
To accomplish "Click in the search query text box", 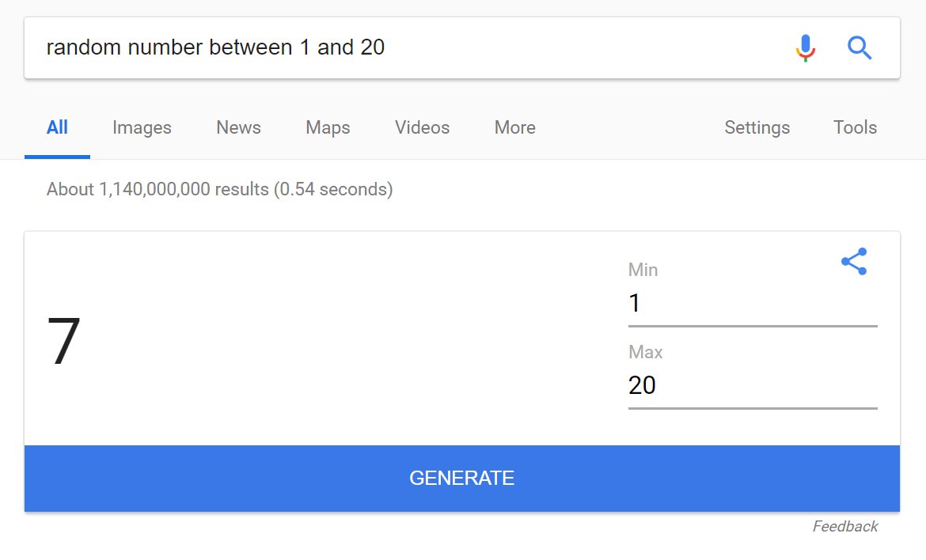I will tap(396, 47).
